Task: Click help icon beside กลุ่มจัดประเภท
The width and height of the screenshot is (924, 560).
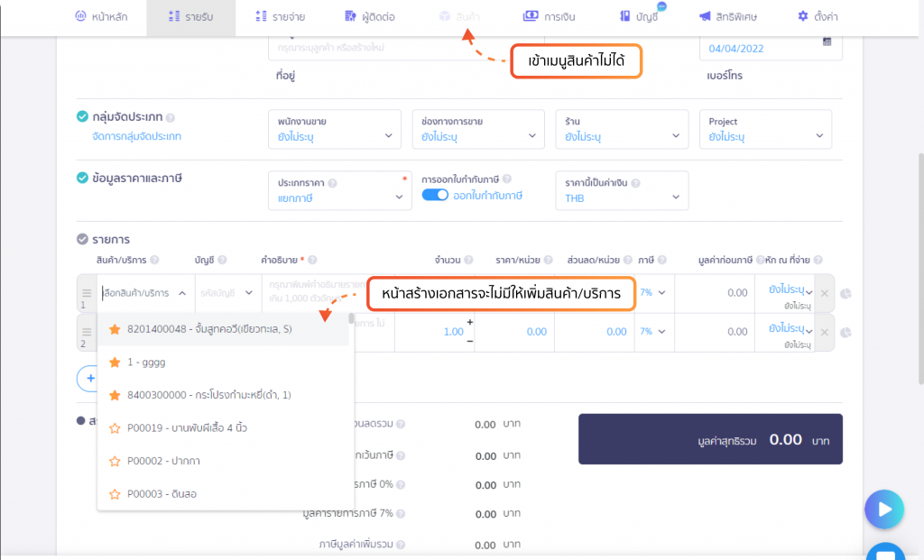Action: [171, 118]
